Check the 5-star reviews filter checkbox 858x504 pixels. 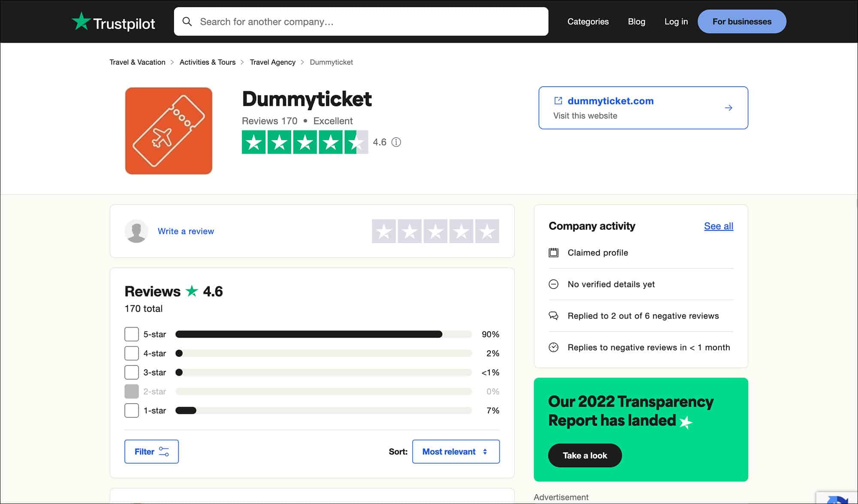pos(131,334)
